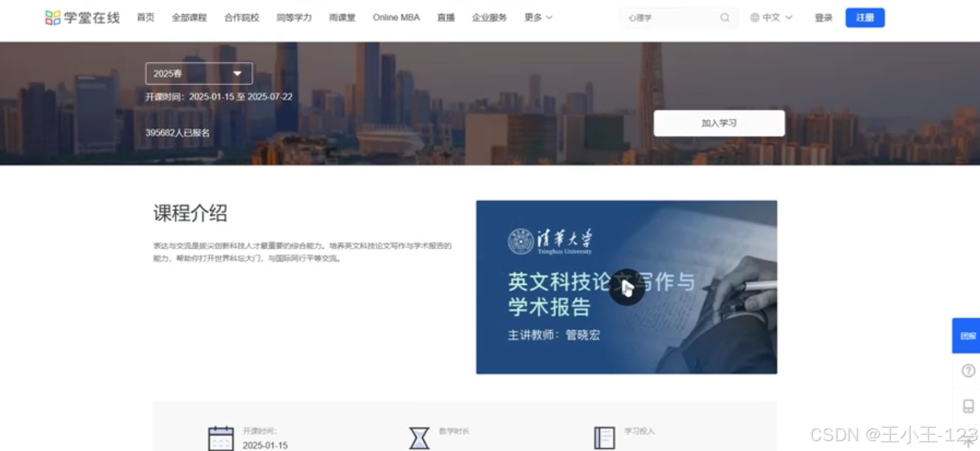This screenshot has height=451, width=980.
Task: Open Online MBA nav link
Action: click(396, 17)
